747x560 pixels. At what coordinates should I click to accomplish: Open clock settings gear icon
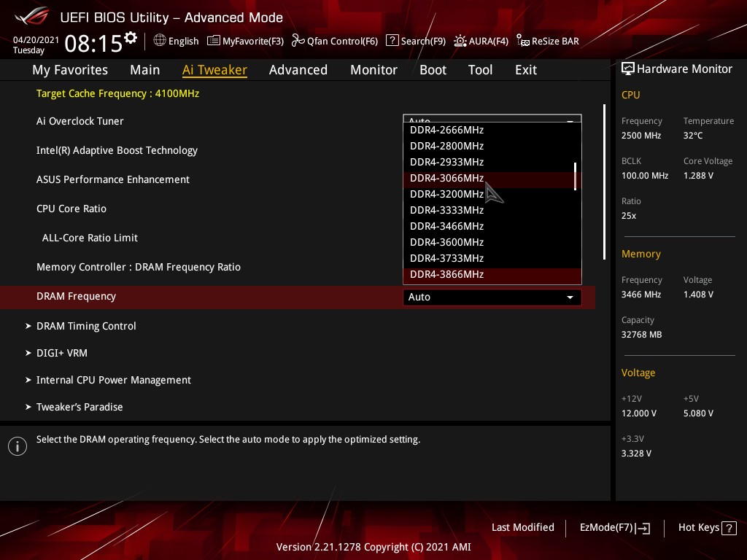tap(131, 38)
